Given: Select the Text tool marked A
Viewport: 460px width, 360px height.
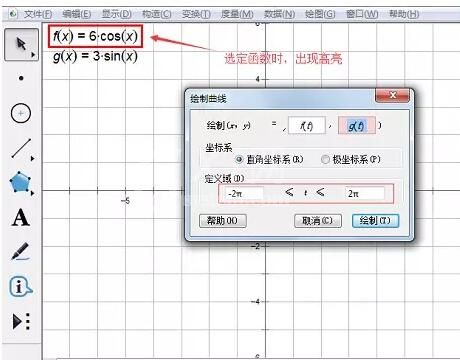Looking at the screenshot, I should [x=21, y=218].
